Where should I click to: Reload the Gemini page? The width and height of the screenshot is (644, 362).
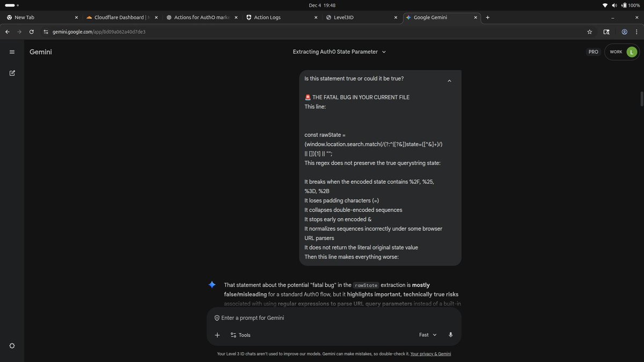(31, 32)
